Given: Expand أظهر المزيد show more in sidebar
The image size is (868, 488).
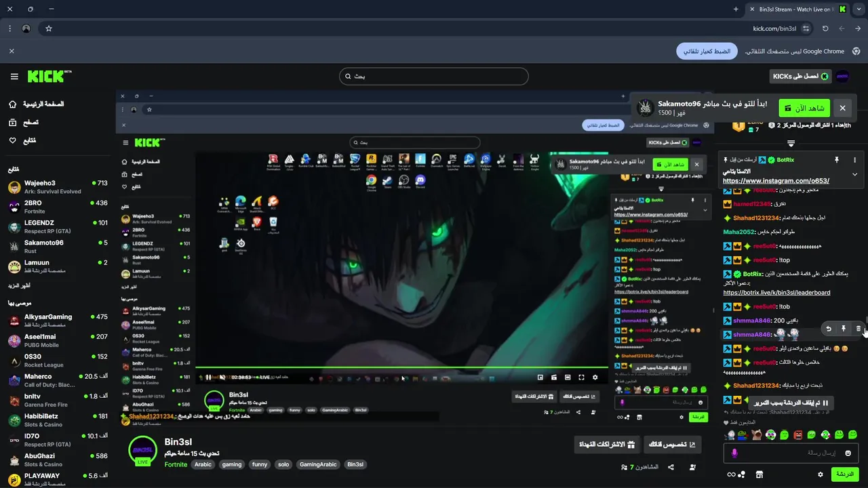Looking at the screenshot, I should (20, 285).
